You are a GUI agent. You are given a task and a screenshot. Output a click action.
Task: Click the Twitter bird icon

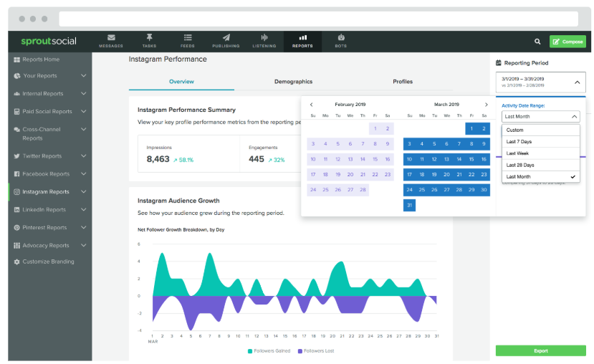click(x=16, y=156)
